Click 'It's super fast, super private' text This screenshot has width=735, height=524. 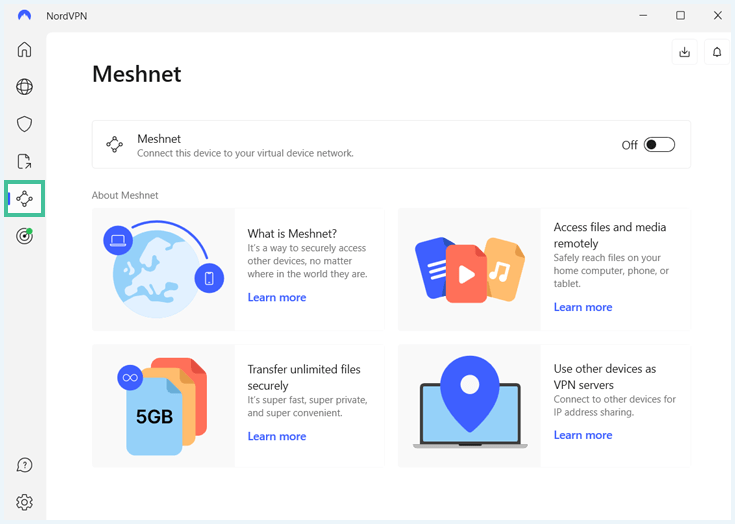pos(308,406)
